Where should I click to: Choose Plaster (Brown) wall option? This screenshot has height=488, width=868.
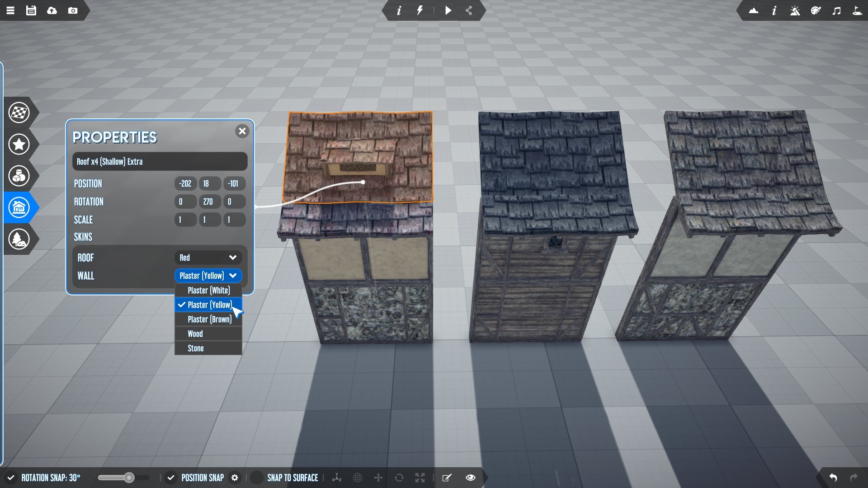208,319
